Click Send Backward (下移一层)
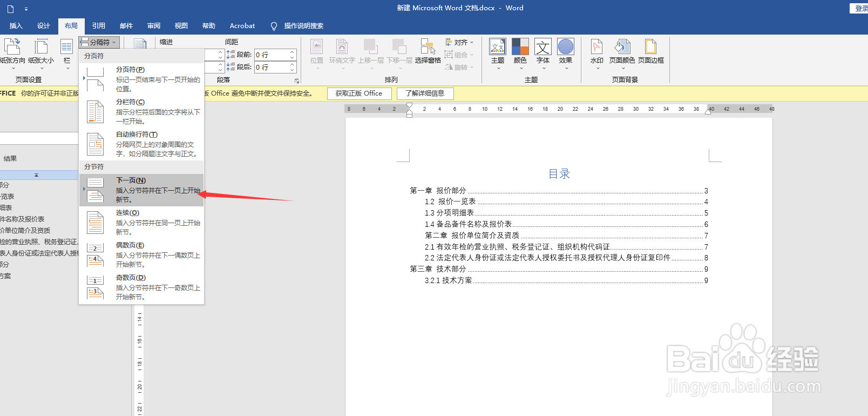Image resolution: width=868 pixels, height=416 pixels. 399,53
